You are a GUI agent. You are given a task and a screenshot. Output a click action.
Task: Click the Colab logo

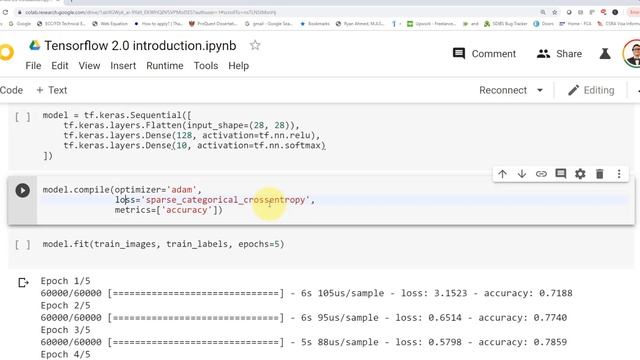coord(6,52)
